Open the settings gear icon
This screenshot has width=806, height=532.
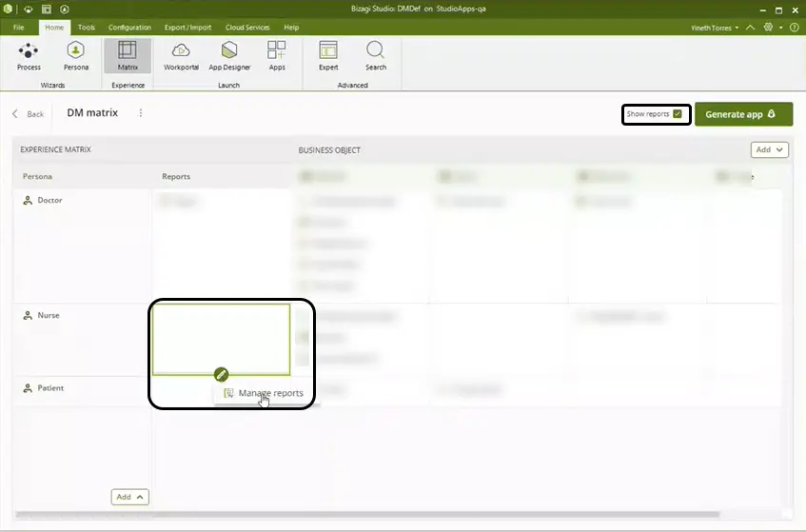tap(768, 28)
